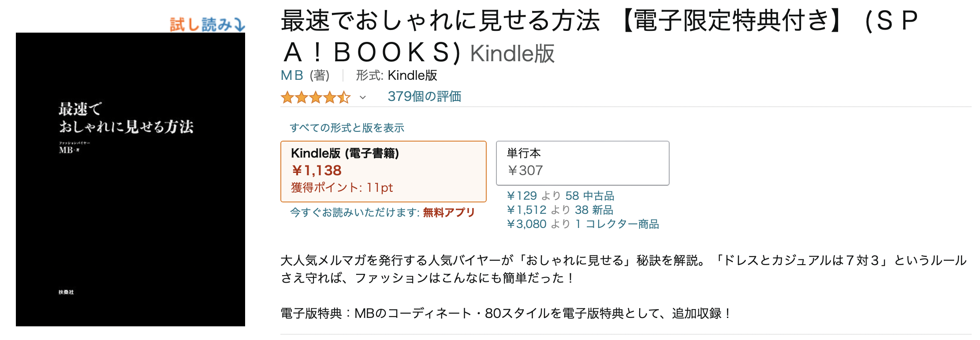The image size is (980, 340).
Task: Open the 58 中古品 used offers link
Action: (589, 196)
